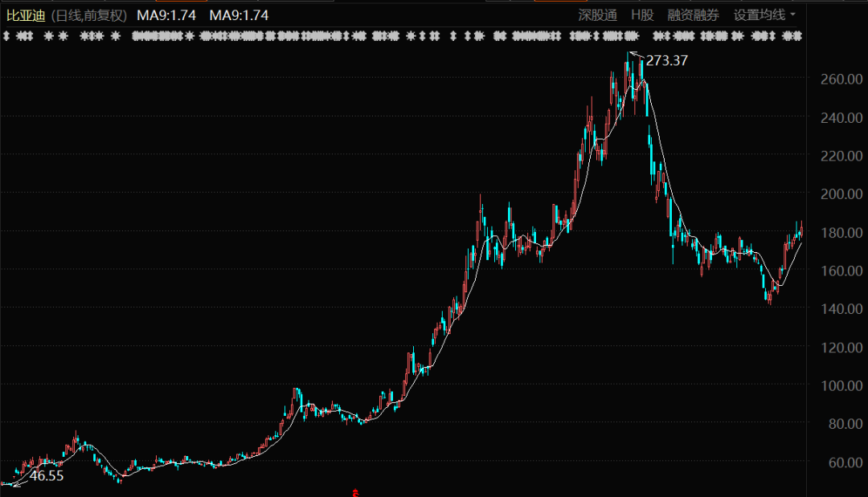Open the 深股通 tag

tap(597, 15)
